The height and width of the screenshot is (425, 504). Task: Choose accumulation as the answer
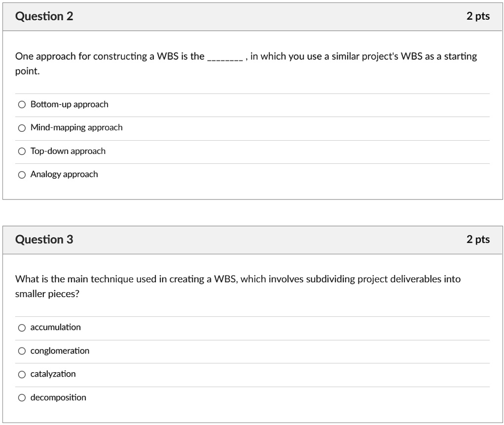[22, 327]
